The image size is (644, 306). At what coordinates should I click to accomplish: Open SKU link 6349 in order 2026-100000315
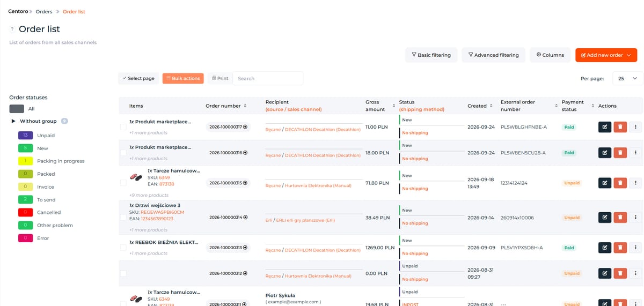(164, 177)
